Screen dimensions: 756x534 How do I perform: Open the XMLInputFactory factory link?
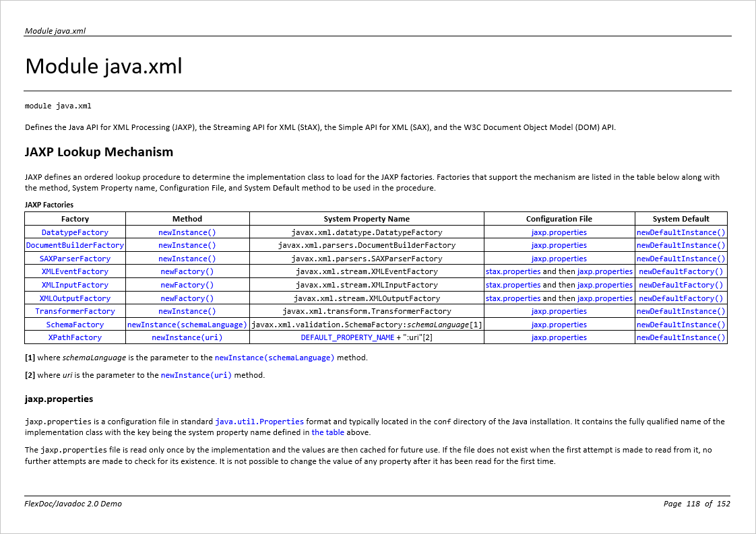[x=75, y=285]
